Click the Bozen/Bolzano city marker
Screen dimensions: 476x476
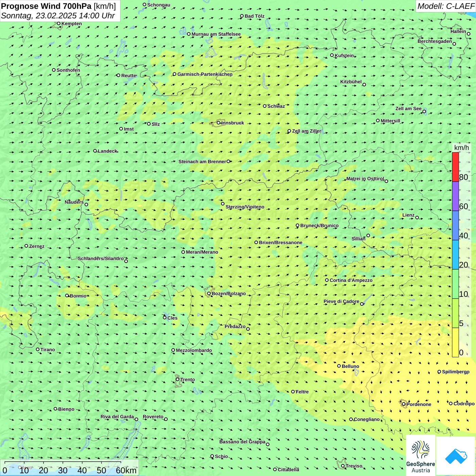click(x=209, y=293)
